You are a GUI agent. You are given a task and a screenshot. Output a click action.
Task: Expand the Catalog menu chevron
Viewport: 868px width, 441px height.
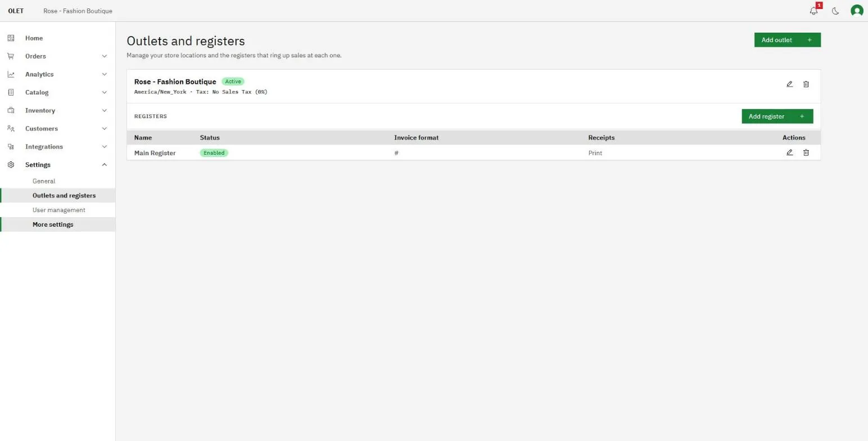point(104,92)
